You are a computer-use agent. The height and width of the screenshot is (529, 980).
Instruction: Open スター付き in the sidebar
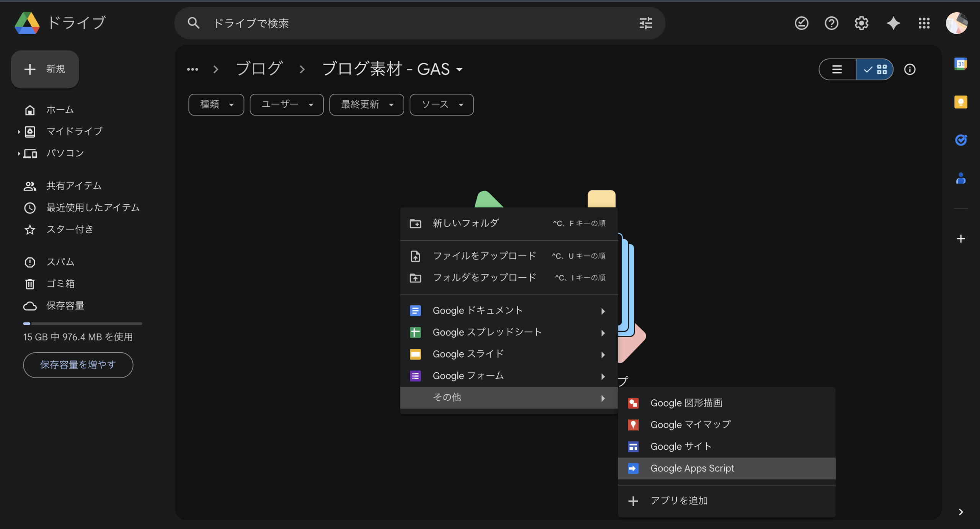pyautogui.click(x=70, y=230)
